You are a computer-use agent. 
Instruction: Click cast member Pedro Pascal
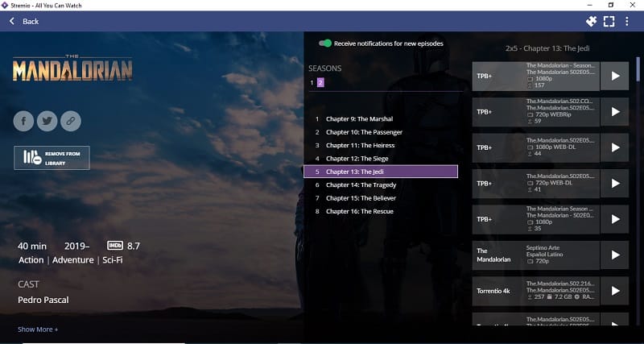43,300
